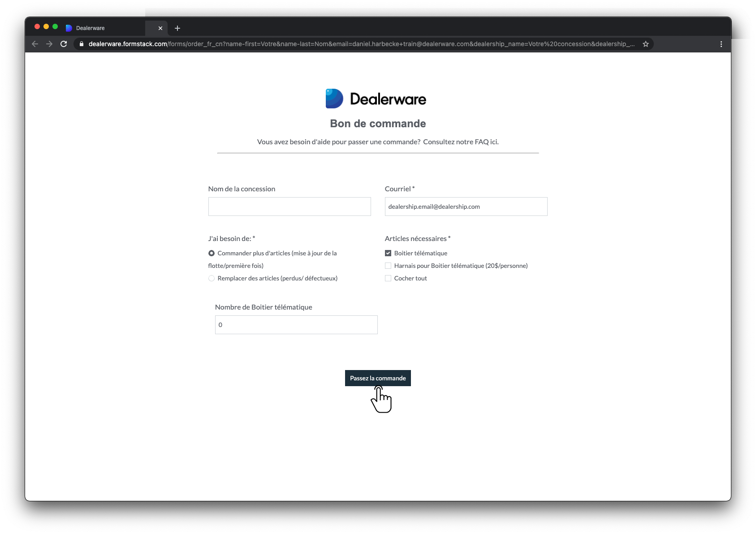Click the Courriel email field
Image resolution: width=756 pixels, height=534 pixels.
[x=466, y=207]
